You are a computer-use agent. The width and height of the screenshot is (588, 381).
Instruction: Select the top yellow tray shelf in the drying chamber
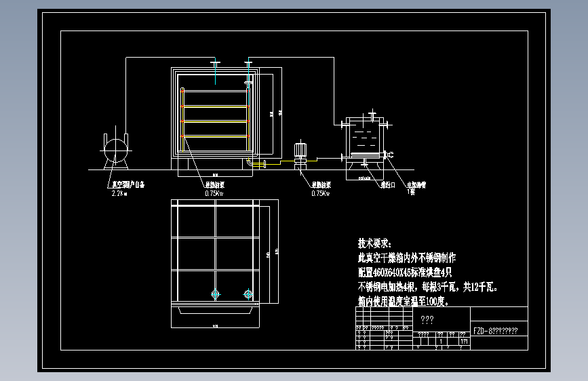pos(215,107)
